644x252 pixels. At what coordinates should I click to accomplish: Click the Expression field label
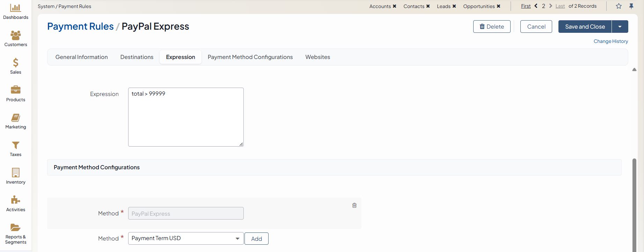coord(104,94)
